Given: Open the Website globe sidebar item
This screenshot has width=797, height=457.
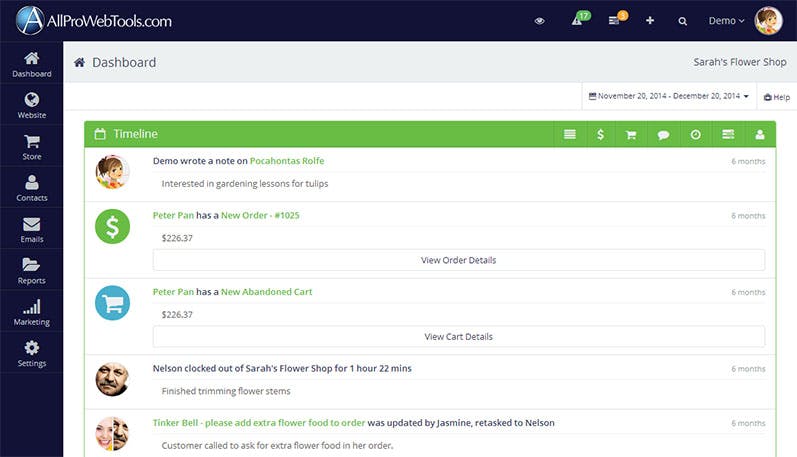Looking at the screenshot, I should 32,106.
